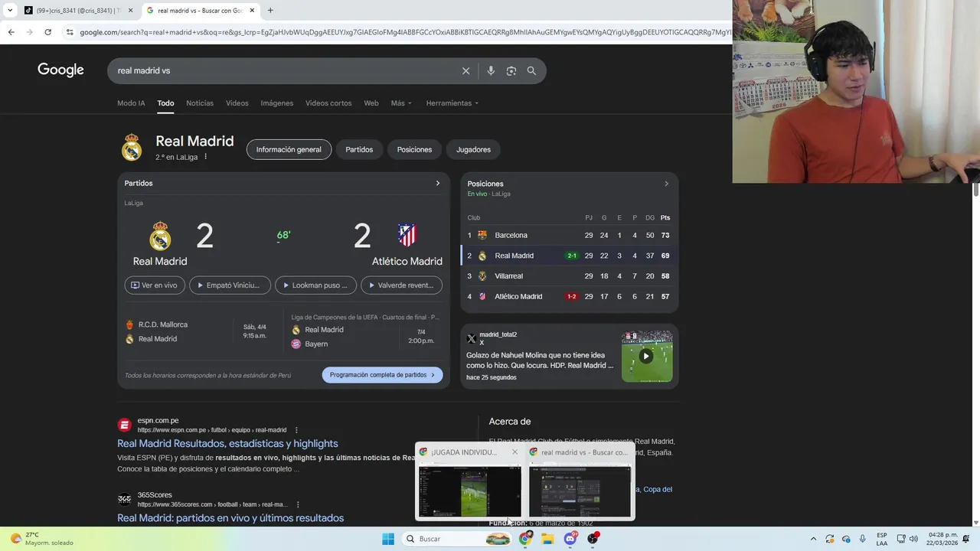Select Real Madrid row in standings

click(569, 256)
